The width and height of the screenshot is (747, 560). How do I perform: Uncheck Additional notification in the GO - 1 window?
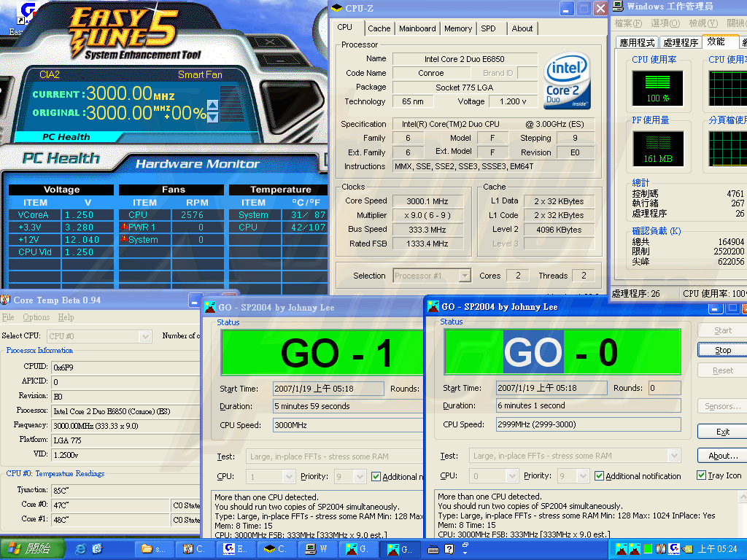coord(376,477)
